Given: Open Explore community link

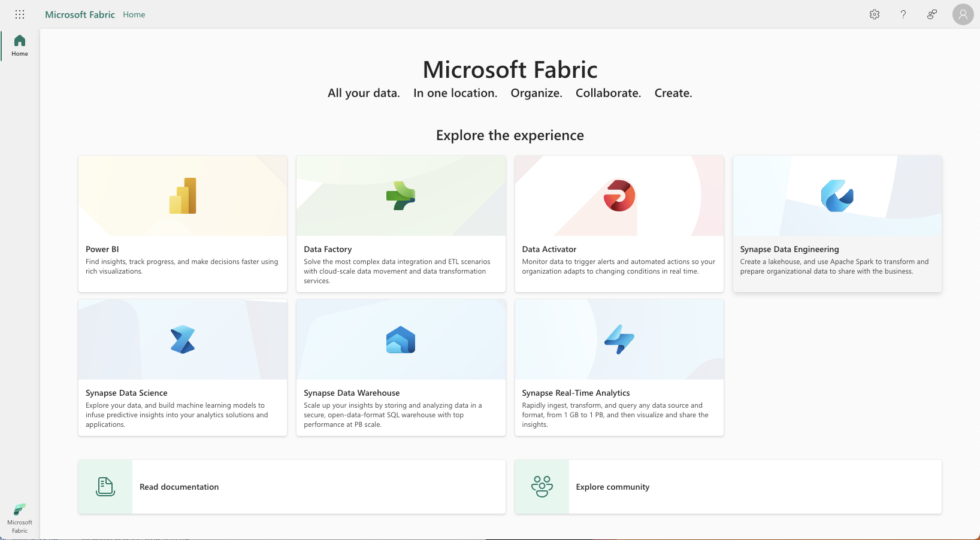Looking at the screenshot, I should pos(612,487).
